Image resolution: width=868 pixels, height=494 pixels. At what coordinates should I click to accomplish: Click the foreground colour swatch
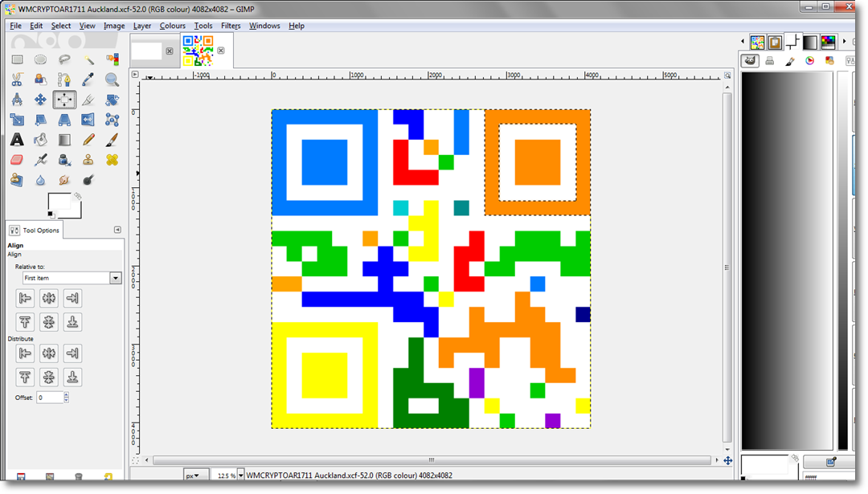pos(59,202)
